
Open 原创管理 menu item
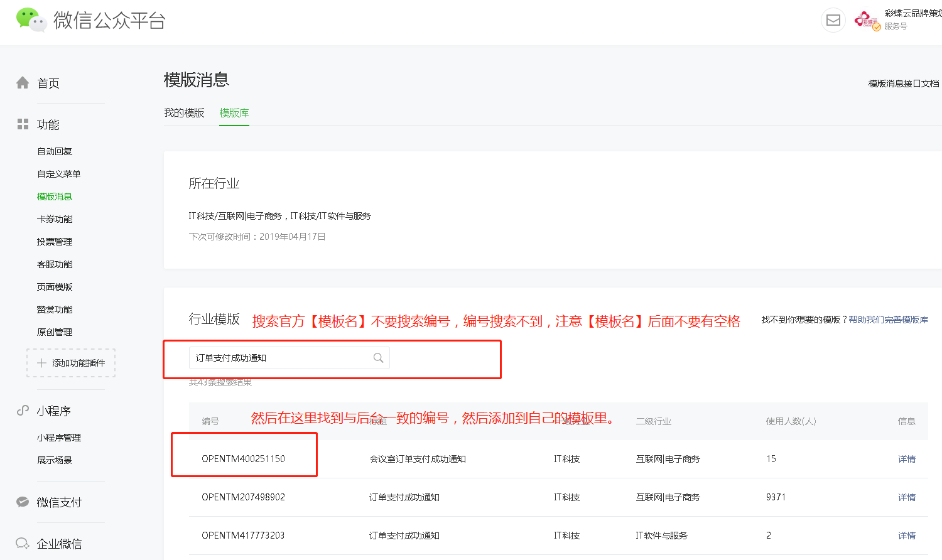click(55, 332)
